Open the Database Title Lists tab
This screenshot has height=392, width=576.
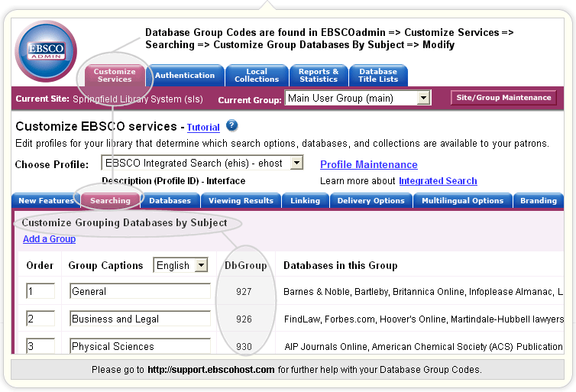[x=378, y=76]
